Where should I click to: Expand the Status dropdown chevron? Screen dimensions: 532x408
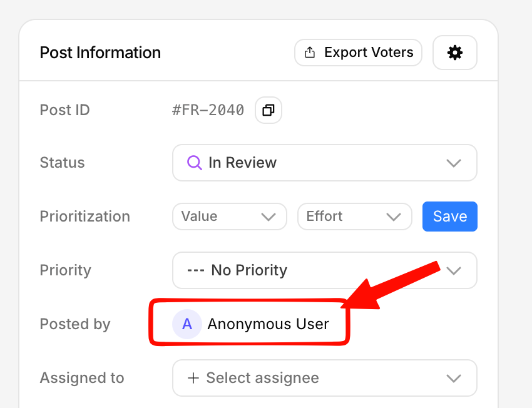453,163
